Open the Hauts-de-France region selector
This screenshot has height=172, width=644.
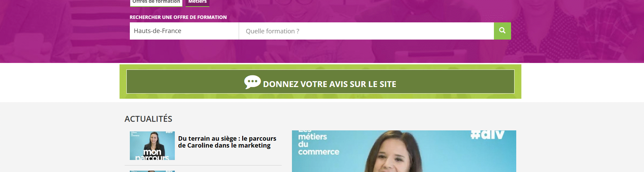click(x=184, y=31)
